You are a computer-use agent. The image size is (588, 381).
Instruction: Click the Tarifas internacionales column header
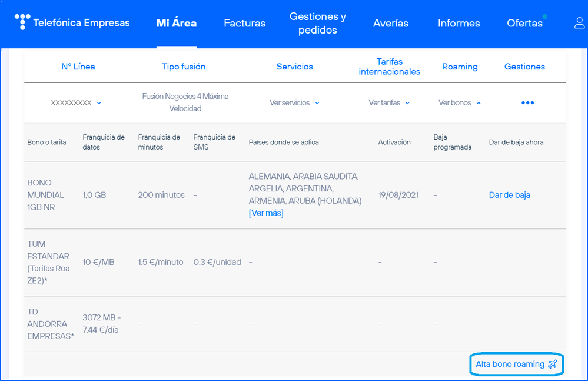click(389, 67)
